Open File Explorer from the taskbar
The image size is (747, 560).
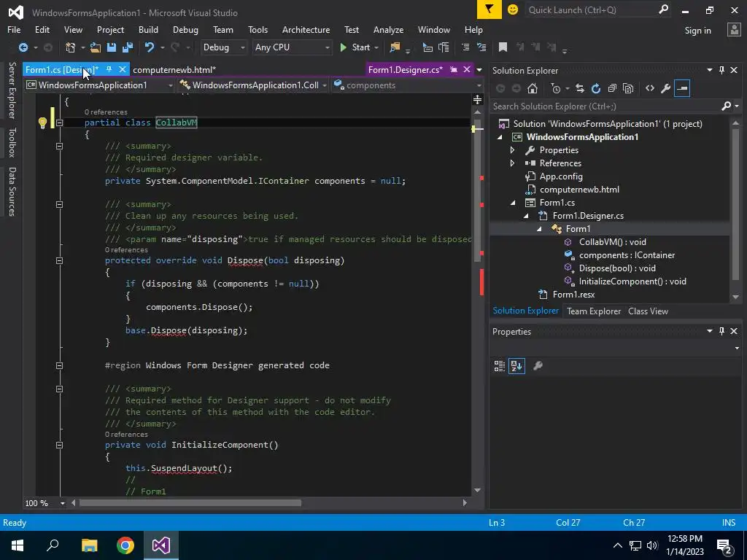tap(89, 545)
